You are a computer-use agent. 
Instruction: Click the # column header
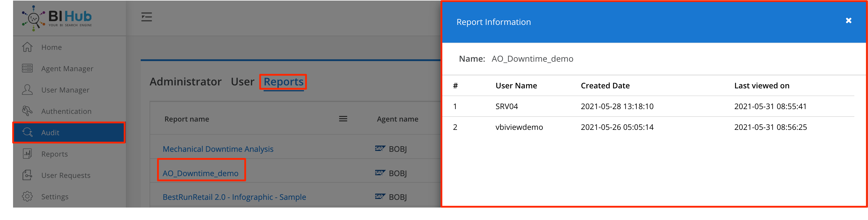click(x=456, y=86)
